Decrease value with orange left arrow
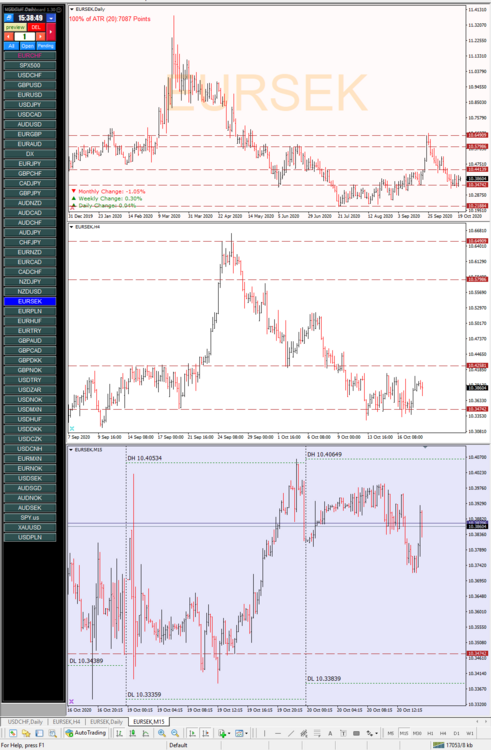The width and height of the screenshot is (491, 750). 9,36
